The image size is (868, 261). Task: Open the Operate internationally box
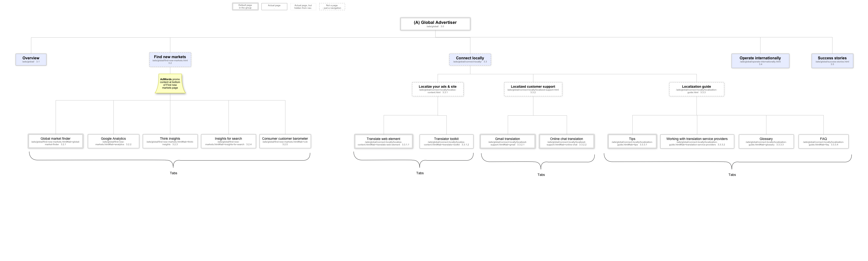point(760,61)
